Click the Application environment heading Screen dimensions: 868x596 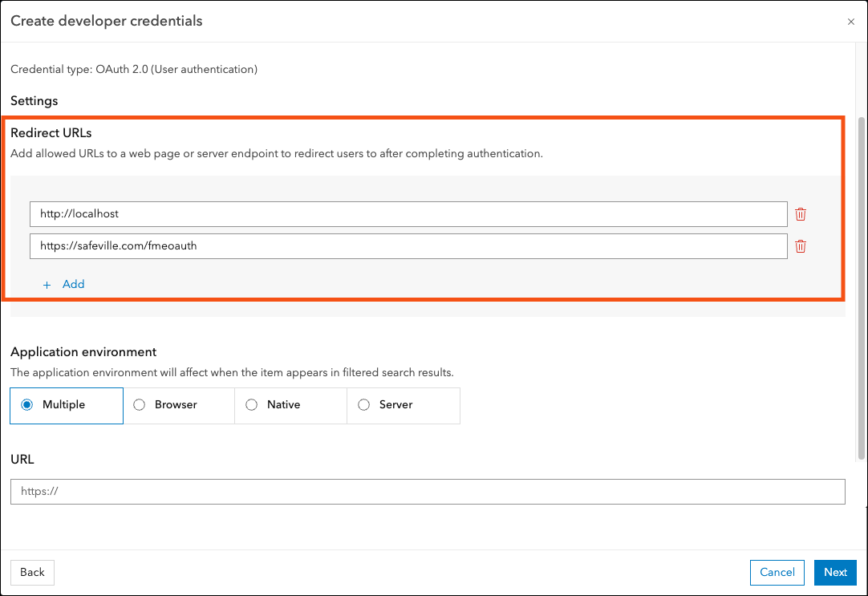click(x=83, y=352)
